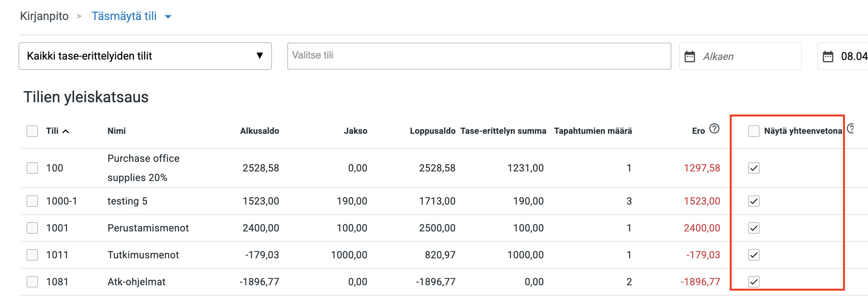The image size is (868, 296).
Task: Uncheck summary checkbox for account 1001
Action: pos(754,228)
